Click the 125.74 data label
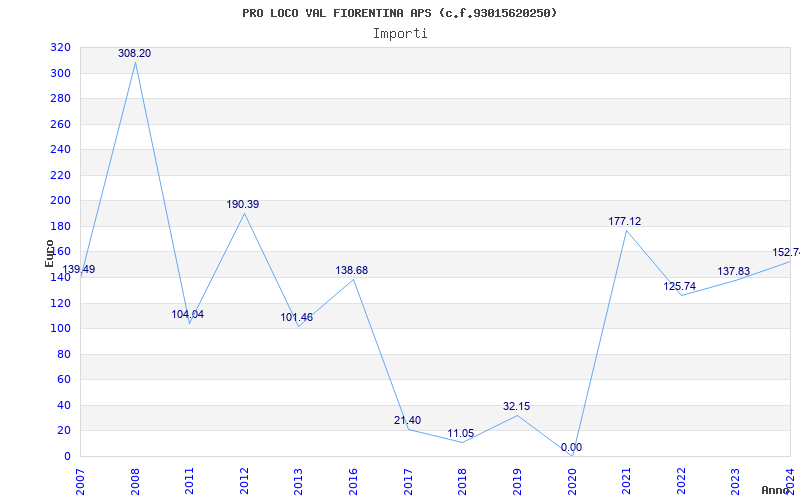Viewport: 800px width, 500px height. (x=680, y=286)
